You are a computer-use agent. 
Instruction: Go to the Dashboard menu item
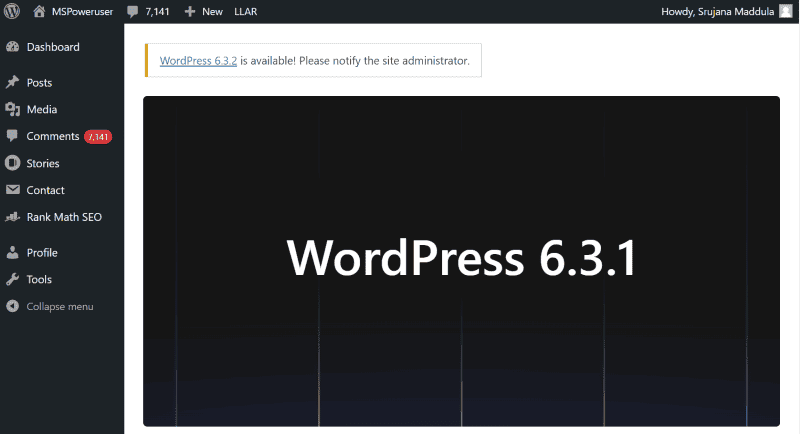point(53,47)
